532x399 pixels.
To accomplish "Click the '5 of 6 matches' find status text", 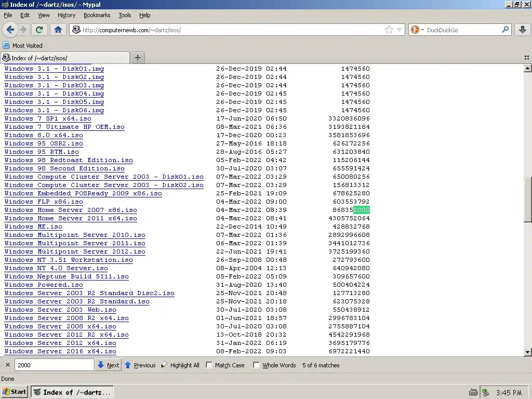I will 321,365.
